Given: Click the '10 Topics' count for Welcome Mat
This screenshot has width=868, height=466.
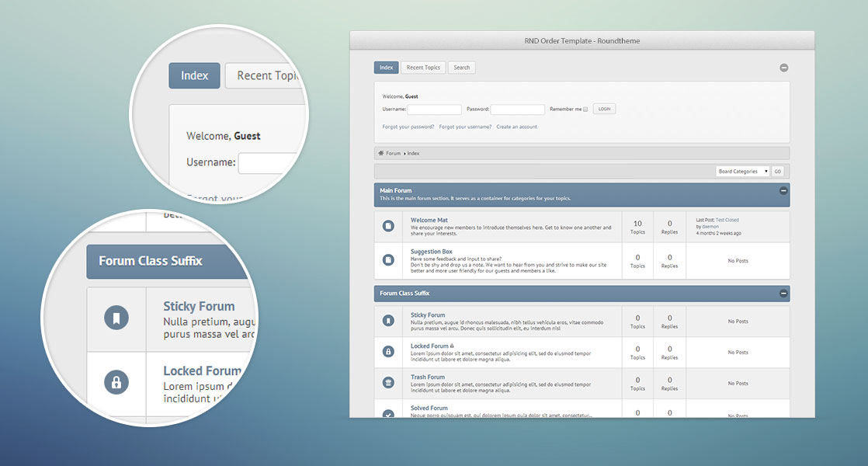Looking at the screenshot, I should click(x=637, y=227).
